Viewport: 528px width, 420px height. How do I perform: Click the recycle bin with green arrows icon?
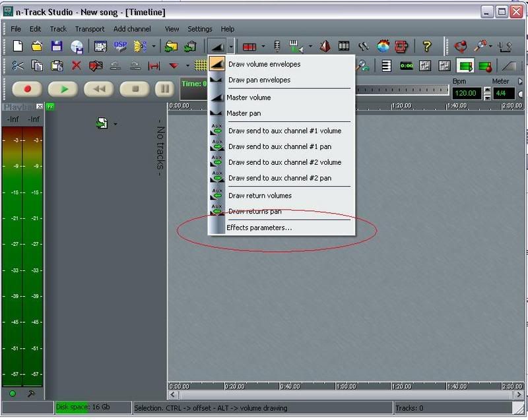[190, 46]
